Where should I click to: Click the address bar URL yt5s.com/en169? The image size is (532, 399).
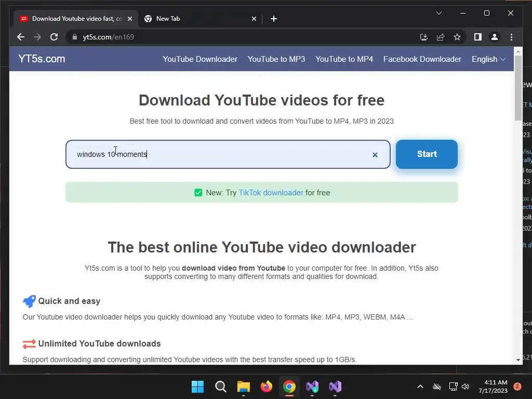click(108, 37)
